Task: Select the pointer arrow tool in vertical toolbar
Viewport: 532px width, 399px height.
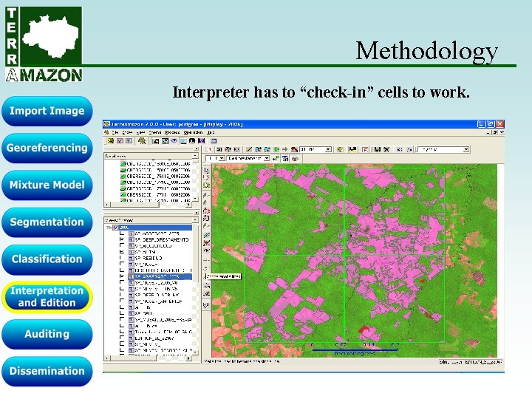Action: click(x=206, y=170)
